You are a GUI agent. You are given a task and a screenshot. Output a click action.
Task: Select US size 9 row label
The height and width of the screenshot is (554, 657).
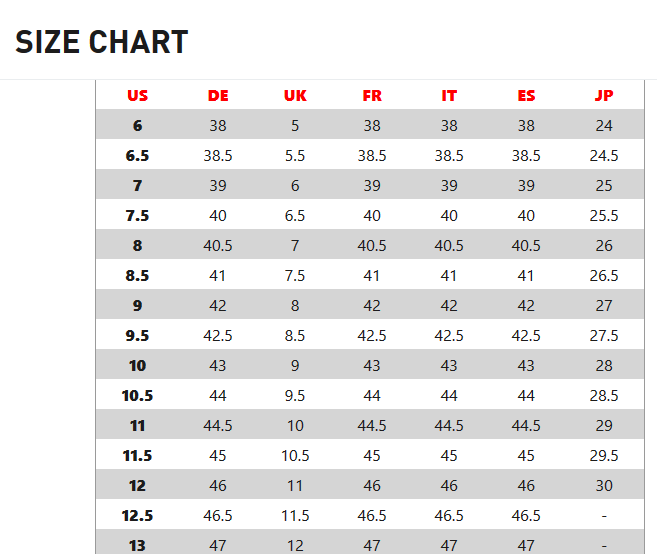pyautogui.click(x=137, y=305)
